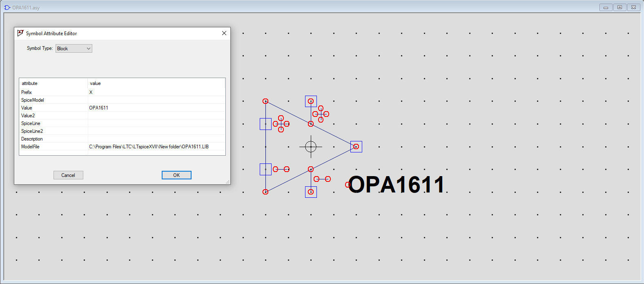The image size is (644, 284).
Task: Select the minus sign near inverting input
Action: [x=281, y=169]
